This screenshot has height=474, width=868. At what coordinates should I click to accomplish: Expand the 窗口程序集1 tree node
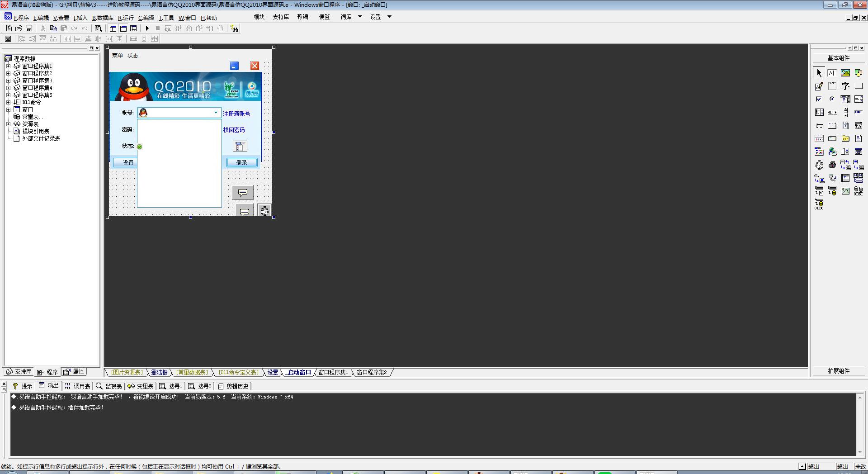(x=8, y=66)
